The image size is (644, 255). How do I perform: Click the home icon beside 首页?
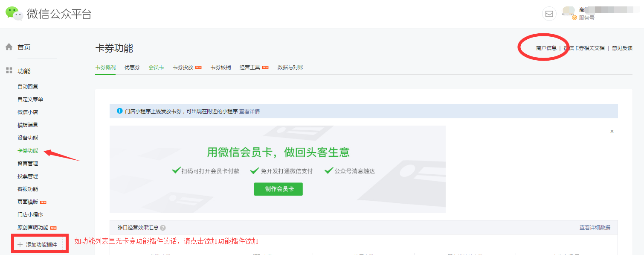pyautogui.click(x=9, y=47)
